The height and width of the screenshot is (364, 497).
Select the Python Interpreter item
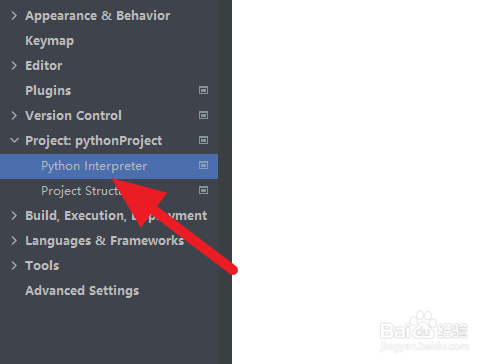pos(109,166)
